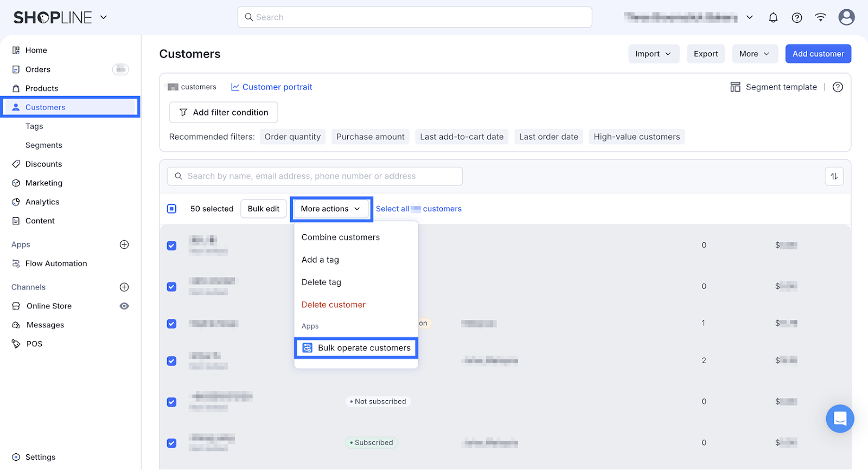Expand the Import dropdown

point(653,54)
